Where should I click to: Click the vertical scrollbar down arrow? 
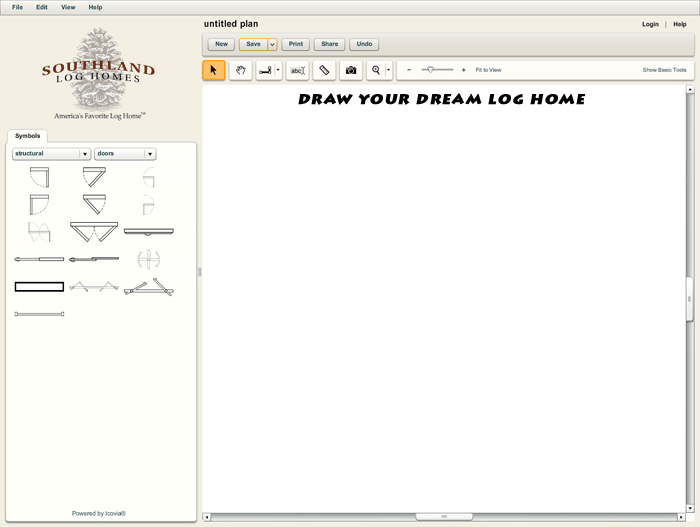point(690,508)
